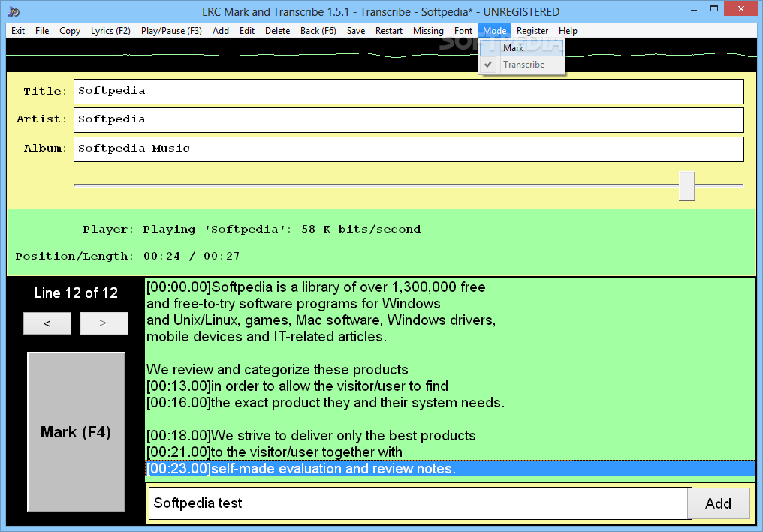This screenshot has height=532, width=763.
Task: Open the File menu
Action: pos(42,31)
